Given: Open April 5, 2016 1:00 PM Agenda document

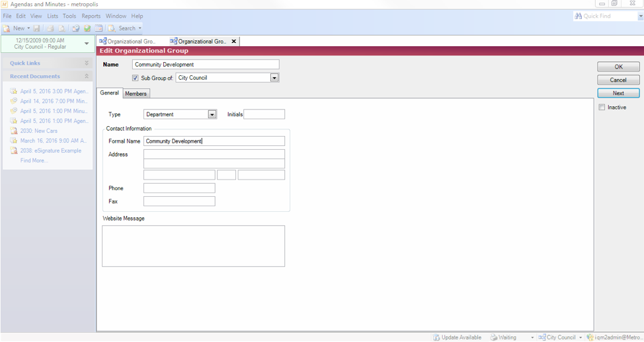Looking at the screenshot, I should click(x=54, y=121).
